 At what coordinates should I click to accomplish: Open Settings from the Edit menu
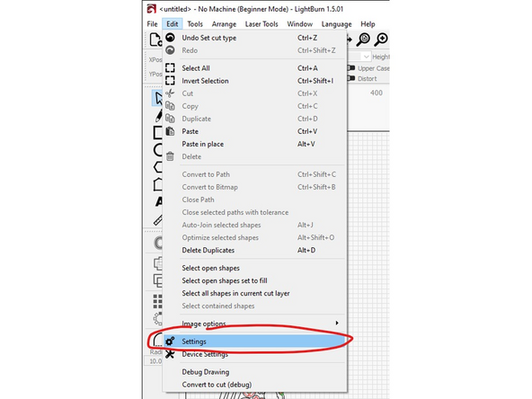pos(254,341)
